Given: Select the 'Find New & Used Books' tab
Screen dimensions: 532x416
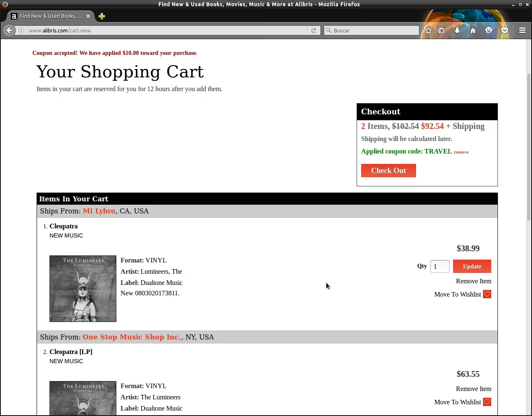Looking at the screenshot, I should (x=51, y=16).
